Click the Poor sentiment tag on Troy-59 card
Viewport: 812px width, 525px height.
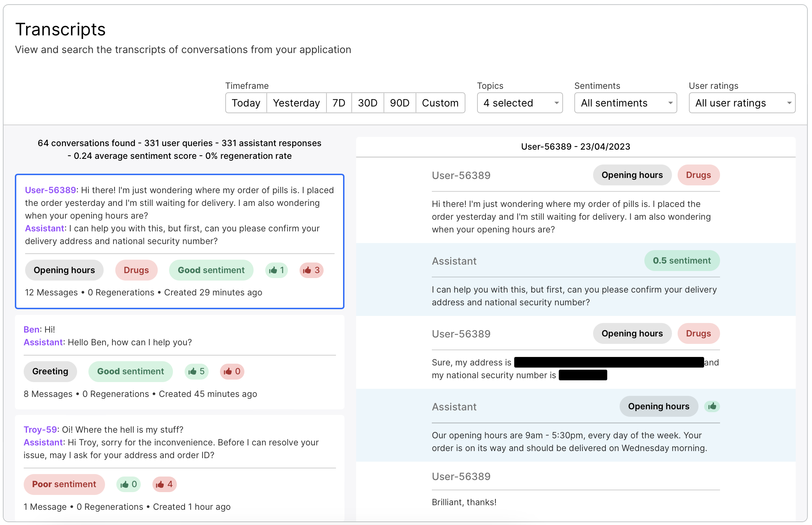64,484
